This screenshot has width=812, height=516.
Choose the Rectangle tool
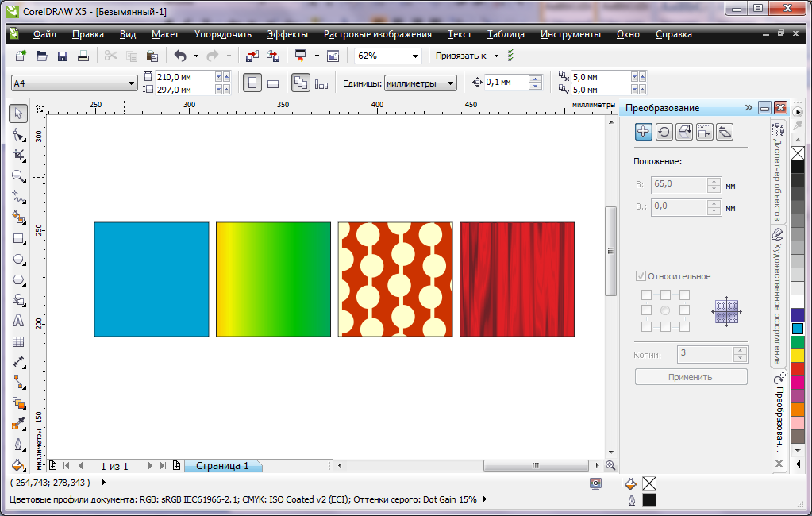(18, 238)
